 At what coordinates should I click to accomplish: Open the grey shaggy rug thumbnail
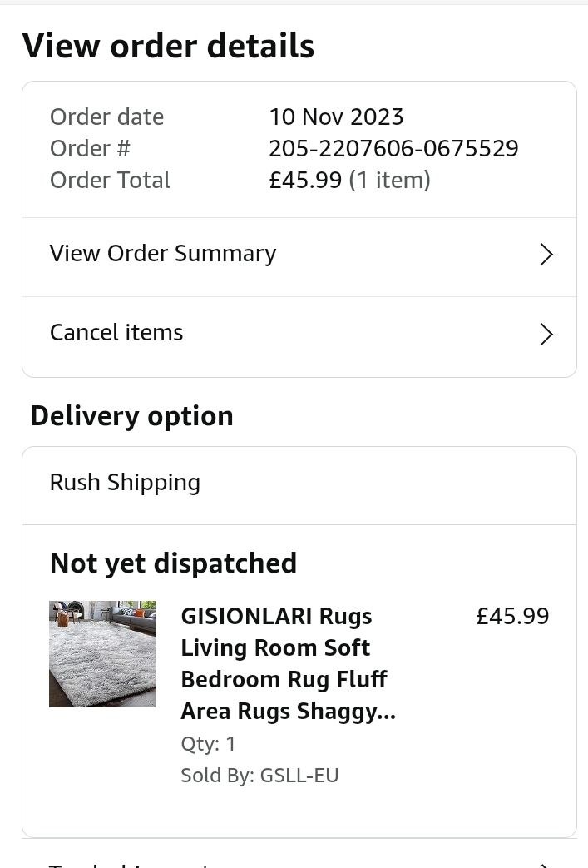102,654
